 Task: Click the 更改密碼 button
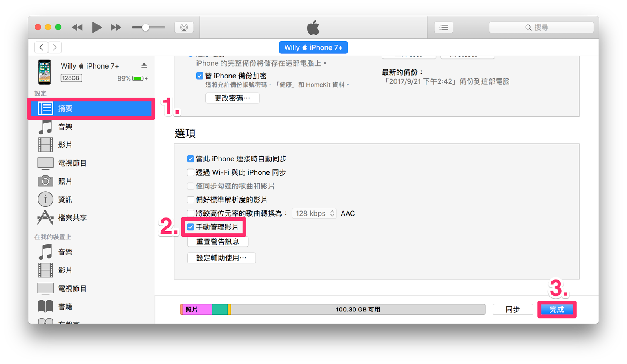coord(232,98)
